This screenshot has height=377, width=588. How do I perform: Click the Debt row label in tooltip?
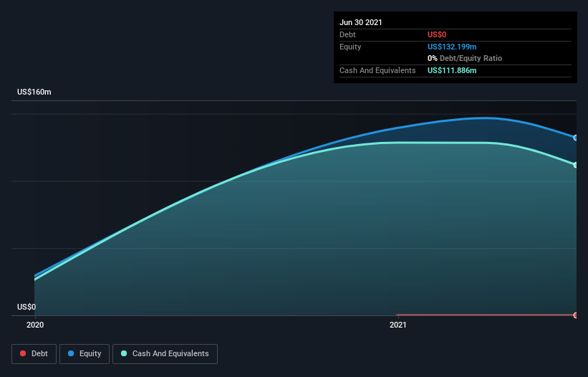click(347, 34)
